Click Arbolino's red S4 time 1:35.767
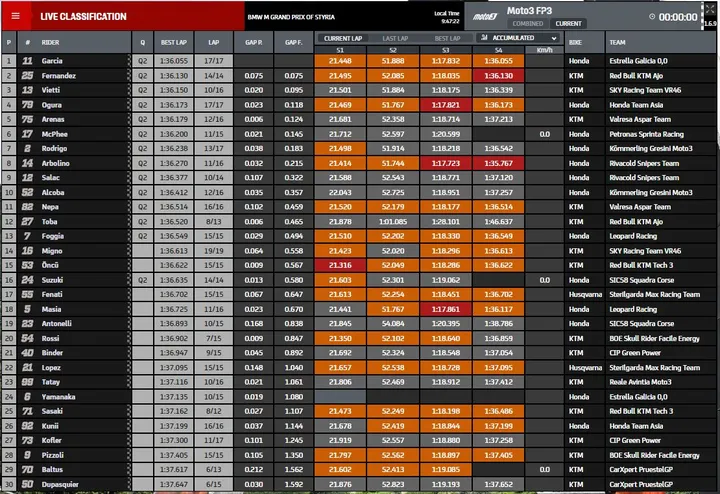Image resolution: width=720 pixels, height=494 pixels. 499,163
